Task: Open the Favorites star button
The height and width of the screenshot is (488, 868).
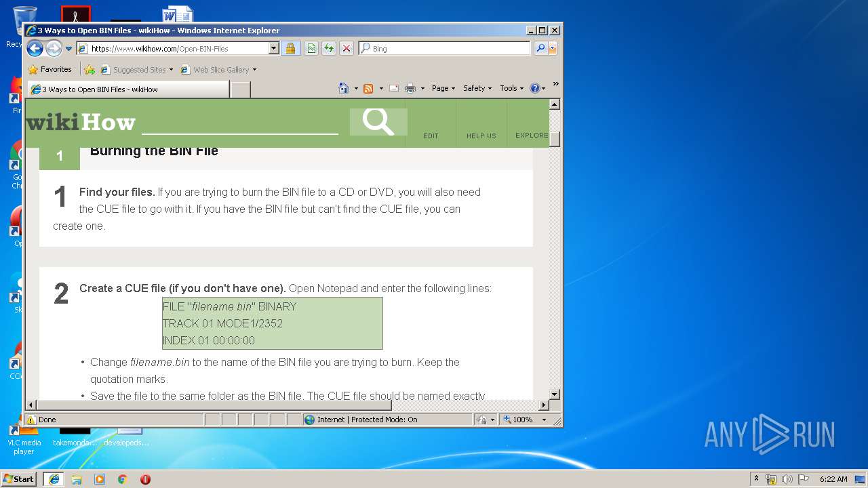Action: coord(50,69)
